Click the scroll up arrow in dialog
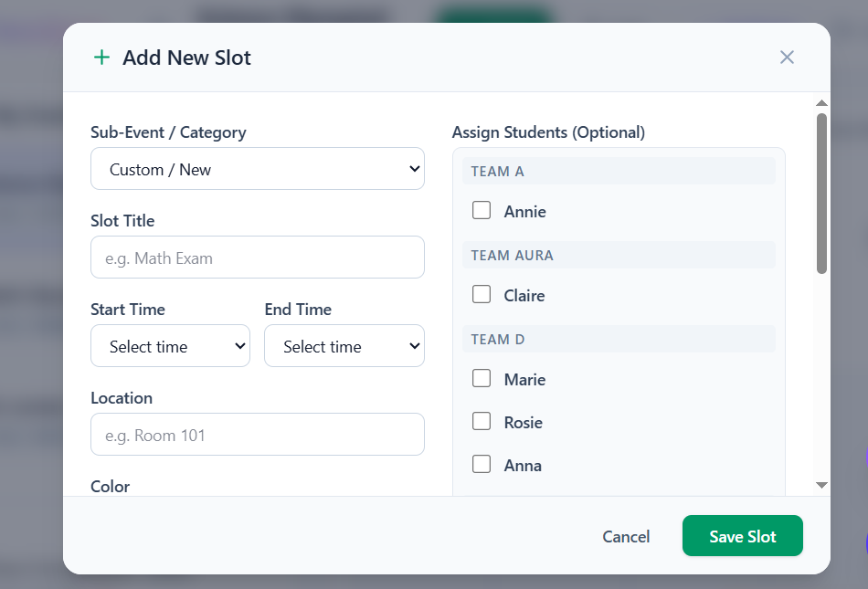This screenshot has height=589, width=868. 821,103
